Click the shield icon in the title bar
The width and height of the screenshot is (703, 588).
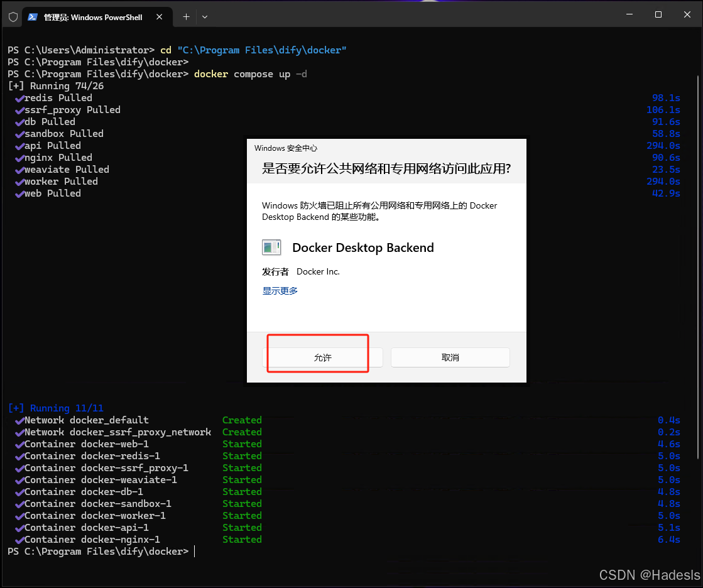tap(13, 17)
